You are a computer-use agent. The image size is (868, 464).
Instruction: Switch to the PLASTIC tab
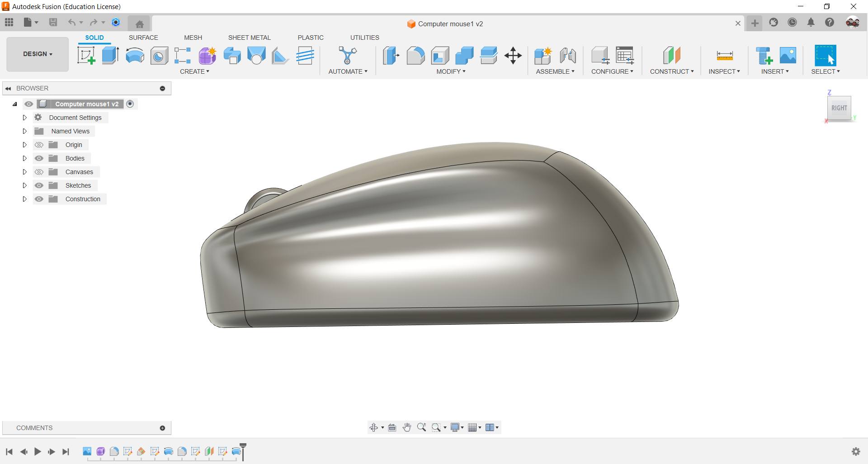tap(311, 38)
